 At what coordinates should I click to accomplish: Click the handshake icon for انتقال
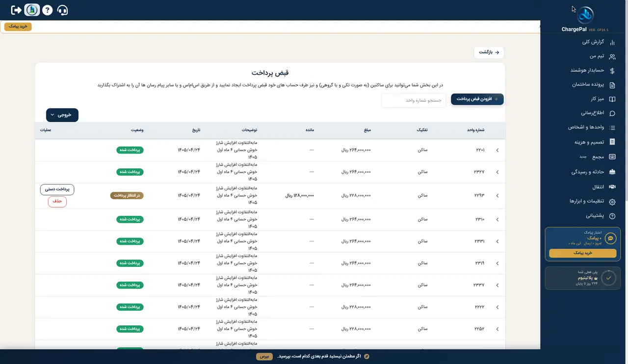click(x=612, y=187)
